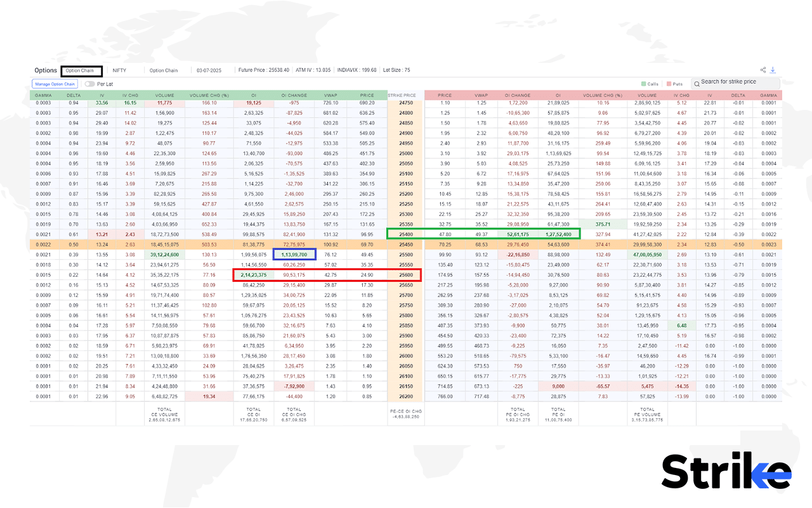Toggle the Calls legend checkbox
The height and width of the screenshot is (508, 812).
click(645, 83)
